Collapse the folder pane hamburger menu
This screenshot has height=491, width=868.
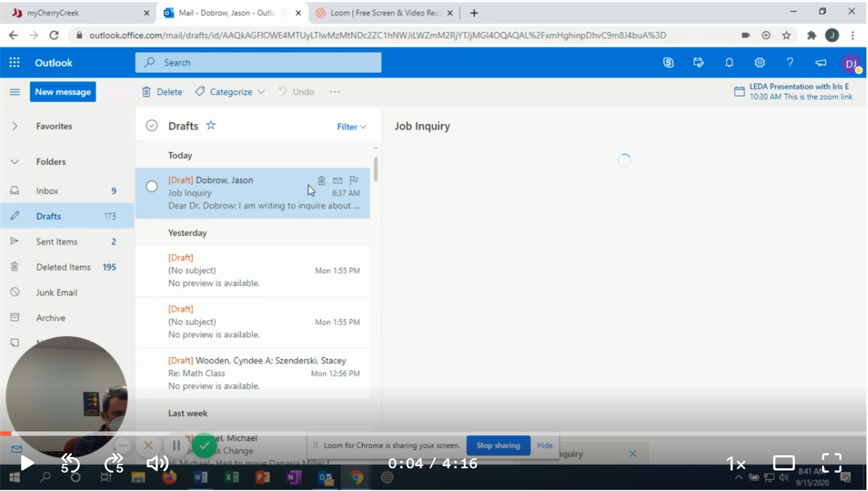click(x=14, y=91)
